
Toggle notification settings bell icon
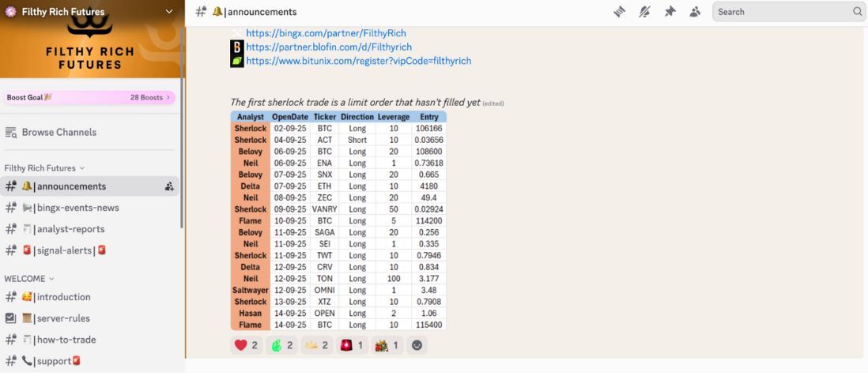pos(644,12)
